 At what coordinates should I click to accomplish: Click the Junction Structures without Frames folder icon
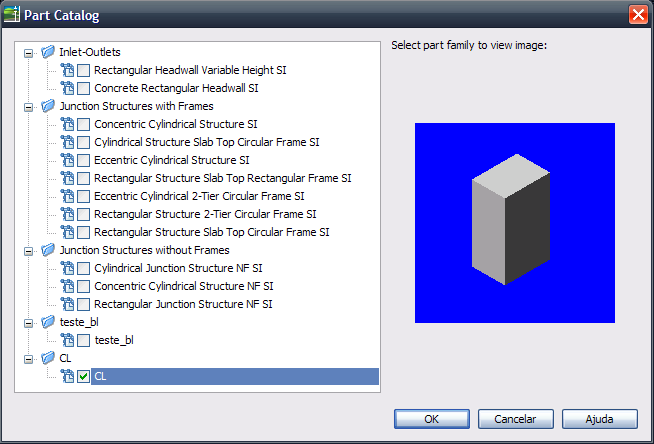tap(48, 250)
